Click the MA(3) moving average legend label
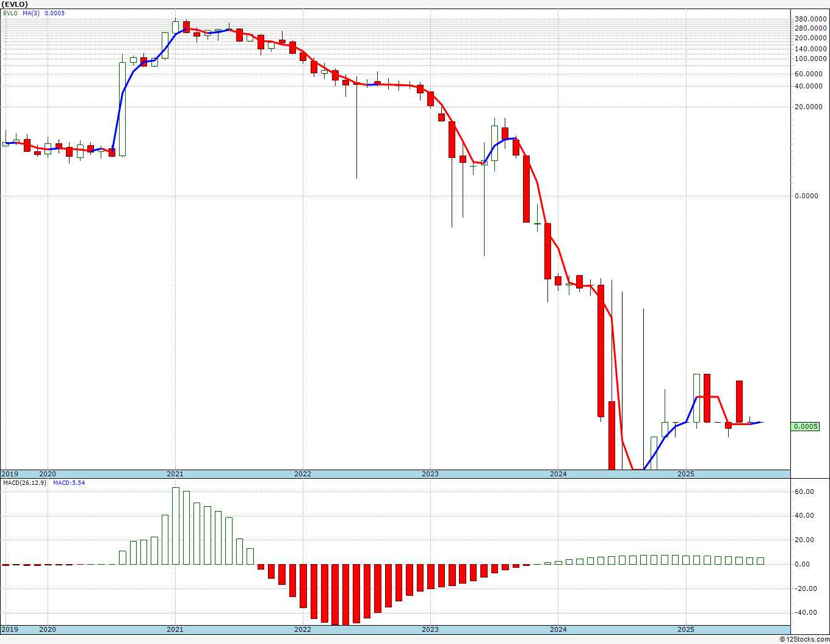 pyautogui.click(x=31, y=13)
